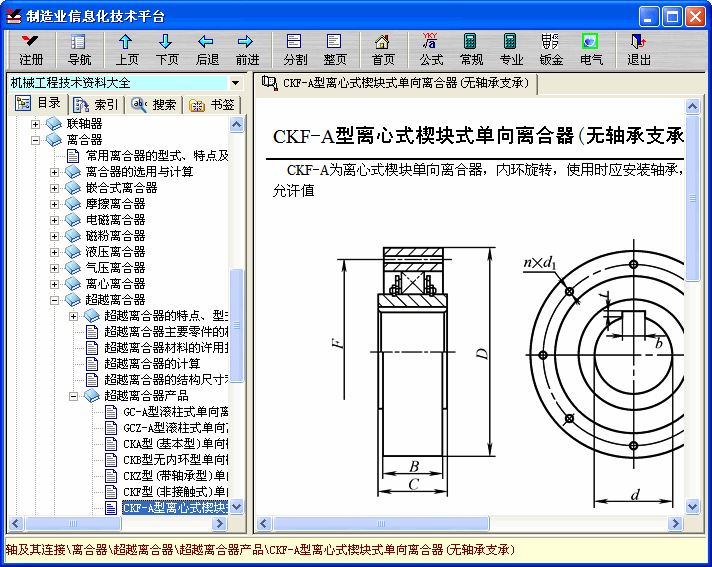
Task: Expand the 摩擦离合器 tree node
Action: 55,204
